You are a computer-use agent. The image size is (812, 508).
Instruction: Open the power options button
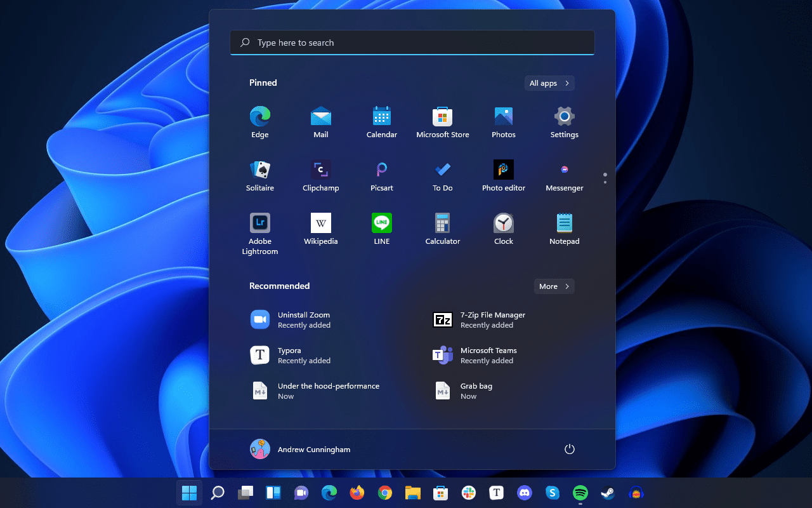coord(569,449)
